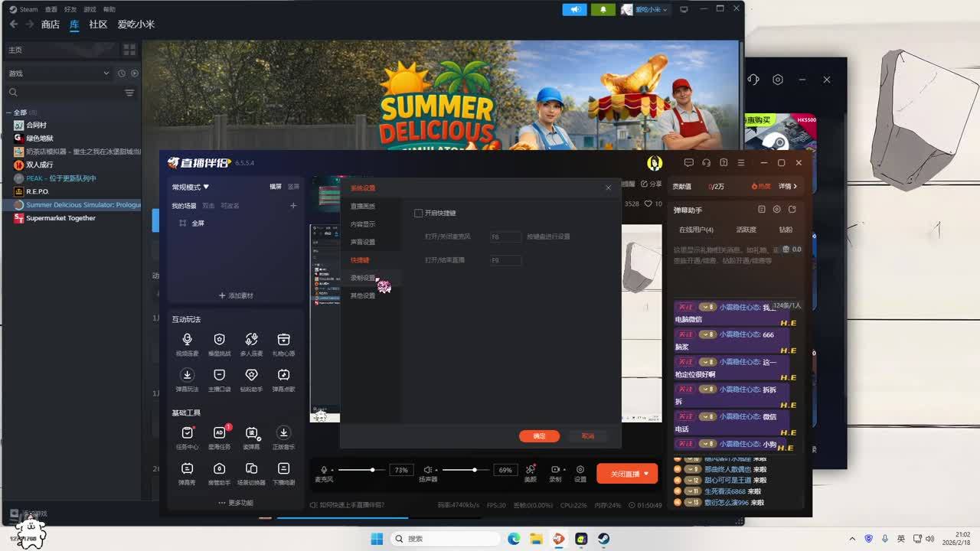Confirm settings with the 确定 button
Screen dimensions: 980x551
540,436
